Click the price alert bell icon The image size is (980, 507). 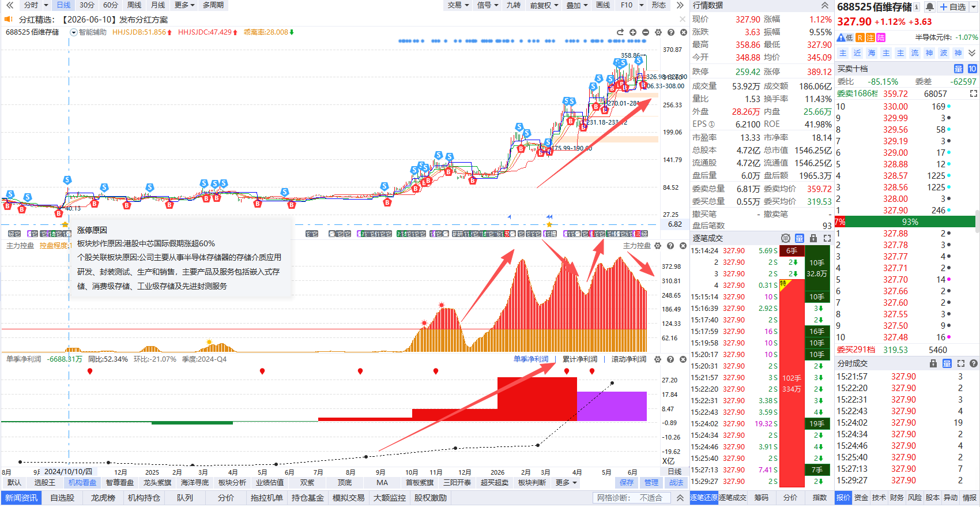pos(929,7)
